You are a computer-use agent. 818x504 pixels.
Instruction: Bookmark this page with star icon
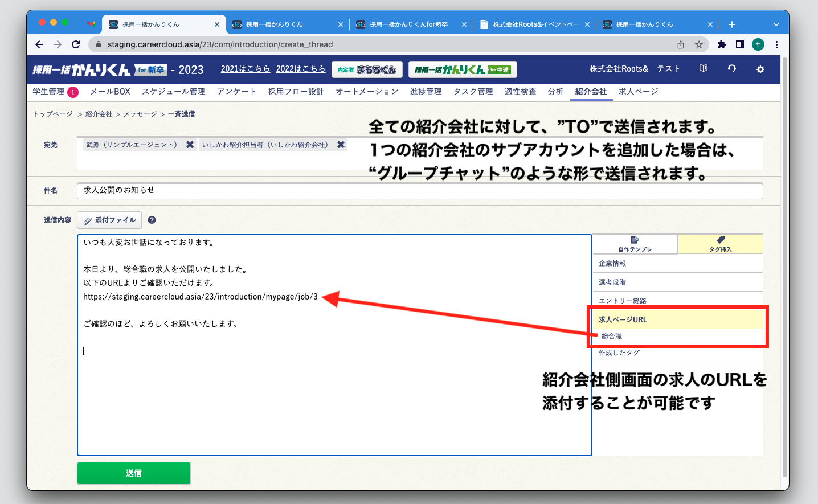point(699,44)
